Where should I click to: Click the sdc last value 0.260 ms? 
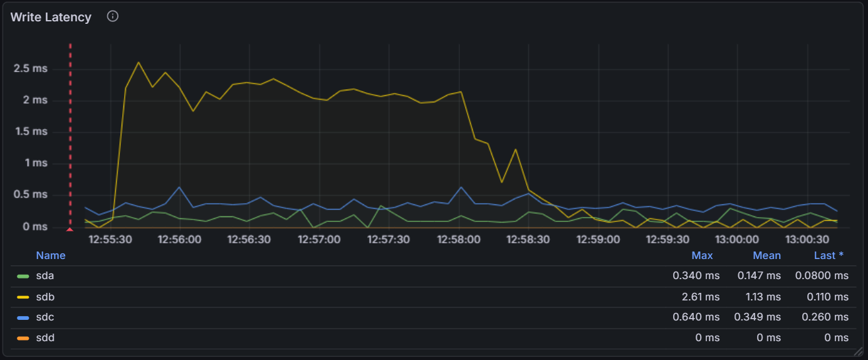click(x=825, y=317)
